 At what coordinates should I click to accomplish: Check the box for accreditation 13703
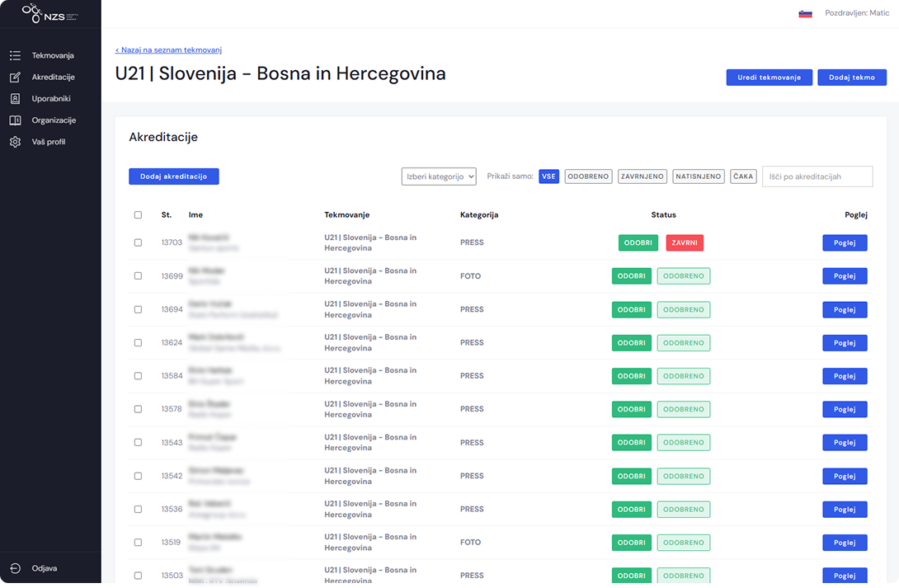(138, 242)
